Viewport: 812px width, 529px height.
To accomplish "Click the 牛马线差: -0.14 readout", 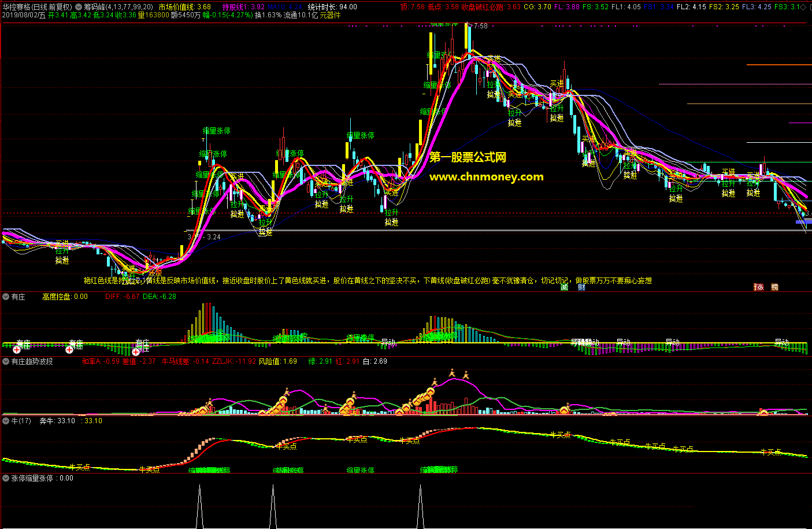I will [x=185, y=361].
